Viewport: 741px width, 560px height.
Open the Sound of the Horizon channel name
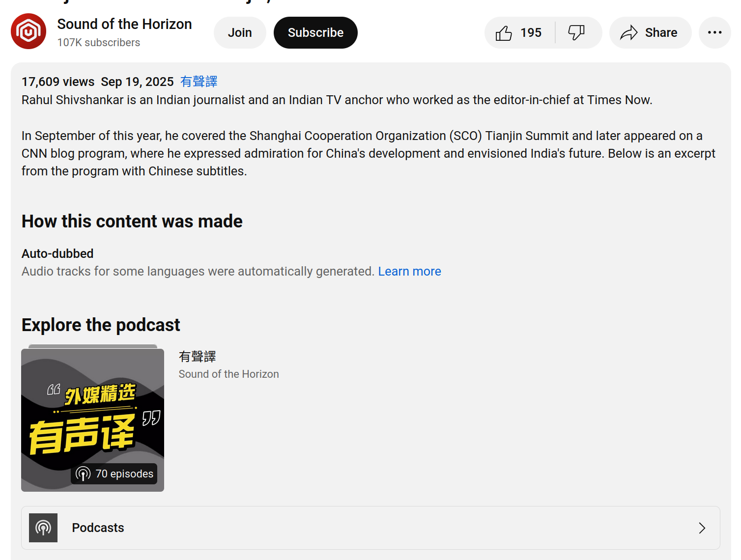coord(124,24)
